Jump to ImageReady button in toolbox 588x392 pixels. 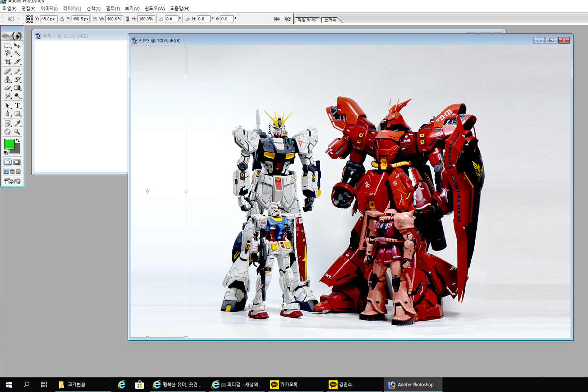(12, 181)
